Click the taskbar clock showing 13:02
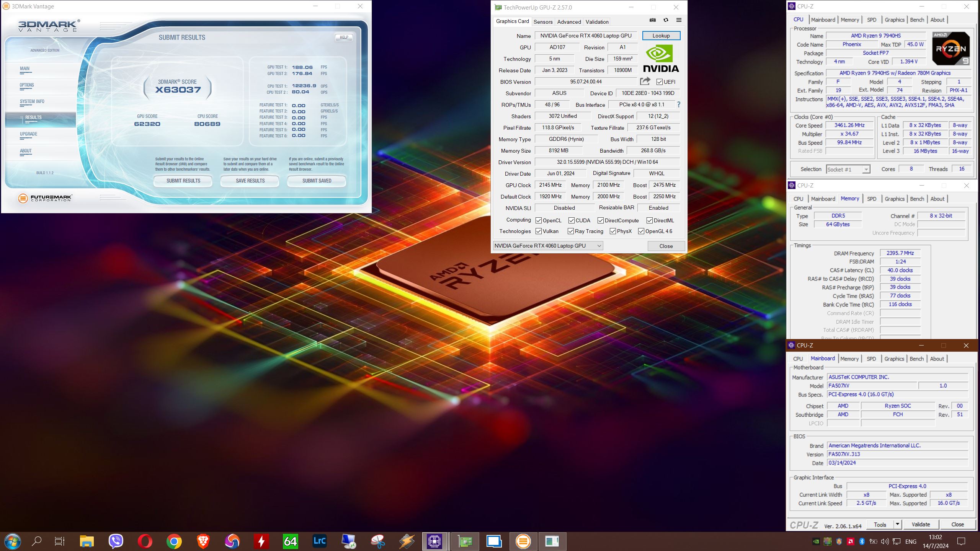Screen dimensions: 980x551 coord(935,541)
